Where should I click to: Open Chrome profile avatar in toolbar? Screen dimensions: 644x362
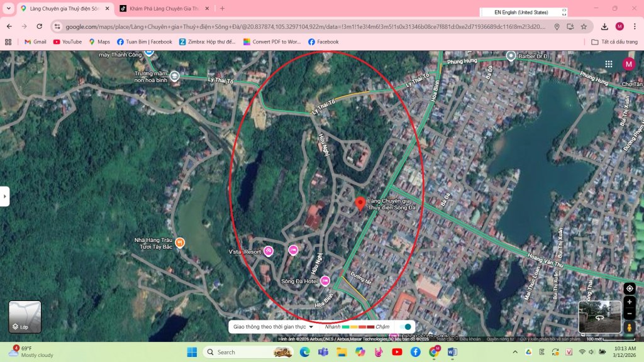pyautogui.click(x=619, y=26)
